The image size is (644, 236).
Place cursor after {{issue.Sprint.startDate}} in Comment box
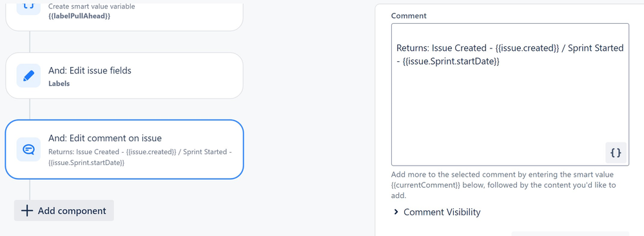[x=500, y=62]
